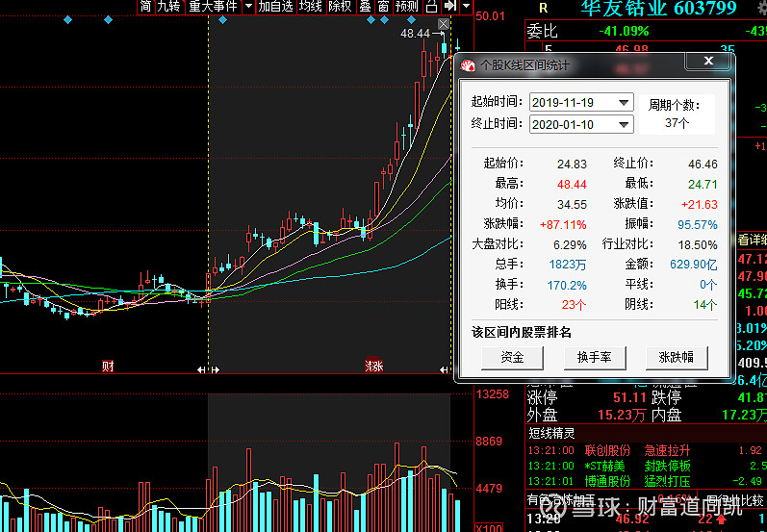
Task: Click the 财 financial marker on the chart
Action: [108, 367]
